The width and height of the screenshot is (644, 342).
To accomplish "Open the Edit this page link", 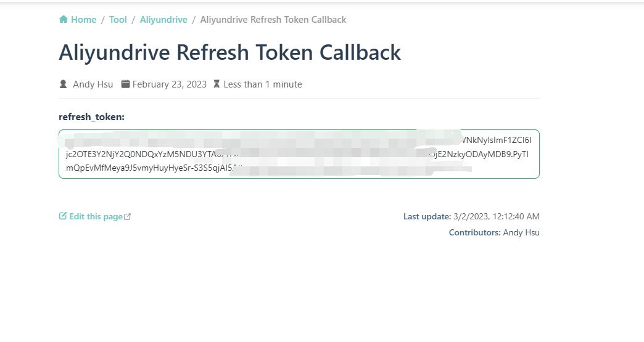I will point(95,216).
